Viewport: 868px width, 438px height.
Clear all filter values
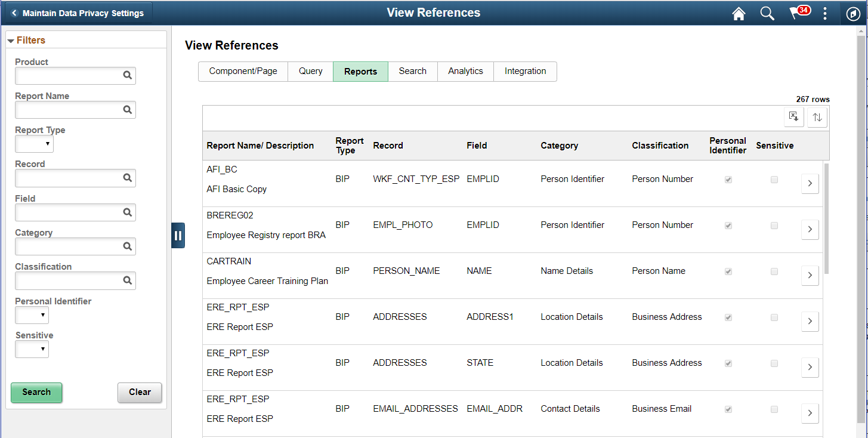click(140, 392)
